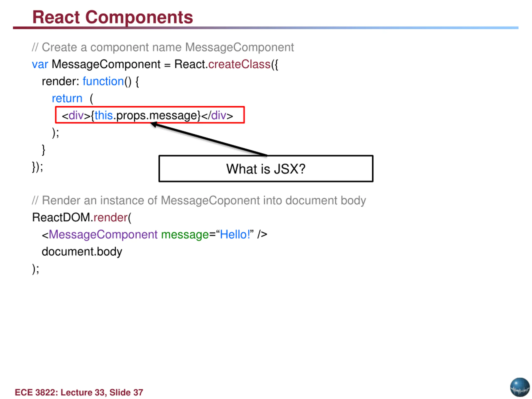Viewport: 532px width, 399px height.
Task: Click the 'Render an instance' comment line
Action: (199, 200)
